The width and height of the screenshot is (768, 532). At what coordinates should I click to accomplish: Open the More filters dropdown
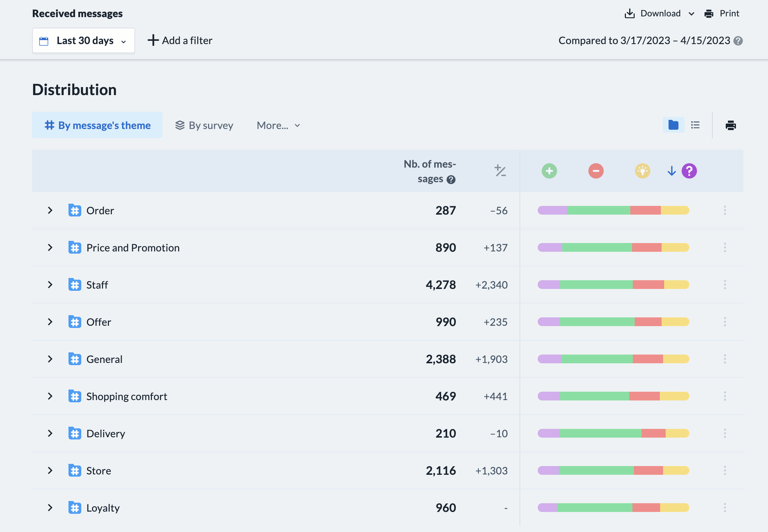click(x=279, y=125)
